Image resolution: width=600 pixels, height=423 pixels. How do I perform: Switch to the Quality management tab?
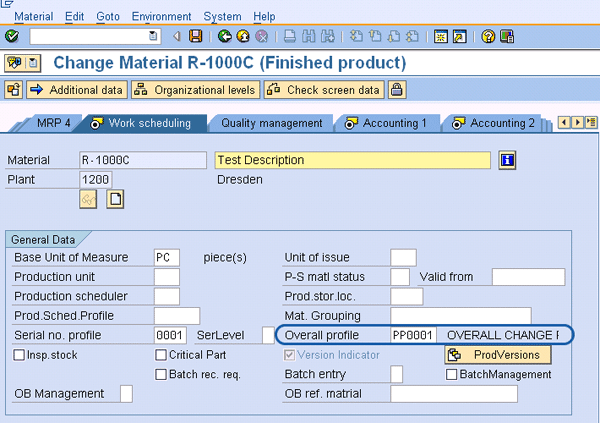pos(272,123)
